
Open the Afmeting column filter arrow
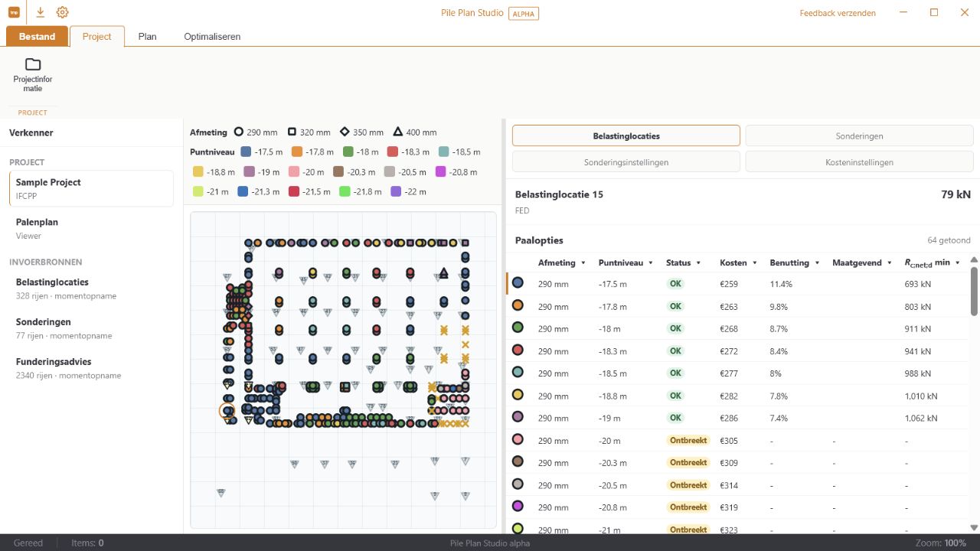tap(583, 263)
